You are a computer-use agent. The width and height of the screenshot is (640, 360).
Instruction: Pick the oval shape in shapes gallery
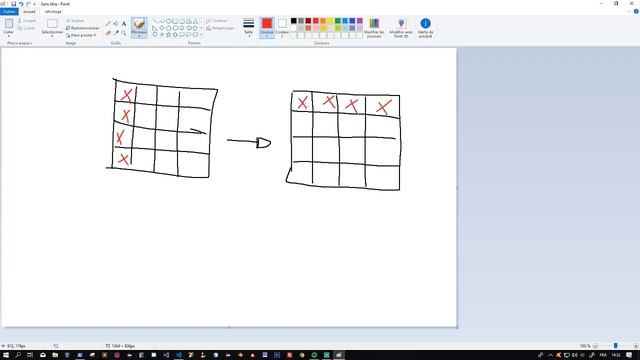(x=169, y=21)
